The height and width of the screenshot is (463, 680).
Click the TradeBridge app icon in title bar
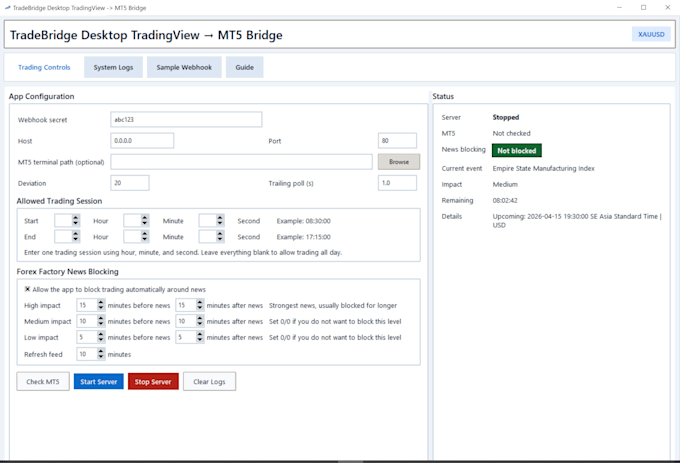(x=7, y=8)
